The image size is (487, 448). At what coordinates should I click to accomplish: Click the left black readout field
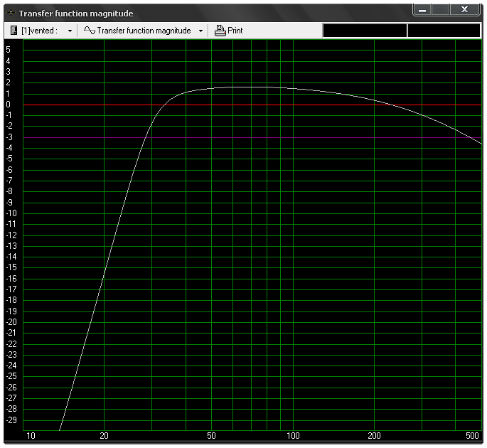(365, 31)
